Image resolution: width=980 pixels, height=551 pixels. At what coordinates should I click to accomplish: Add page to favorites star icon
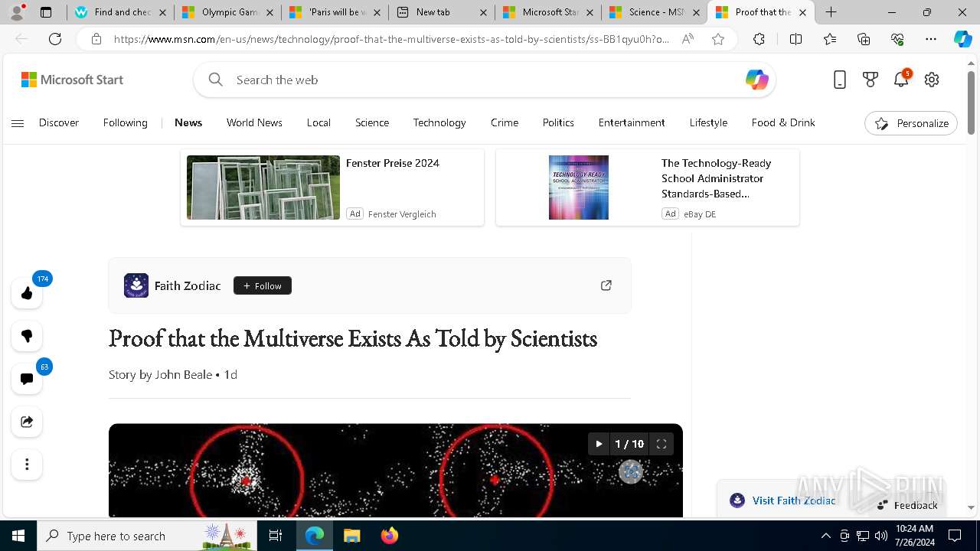(718, 39)
